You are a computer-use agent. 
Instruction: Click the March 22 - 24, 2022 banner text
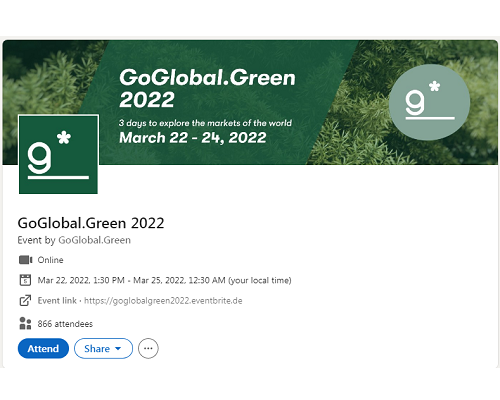tap(193, 138)
